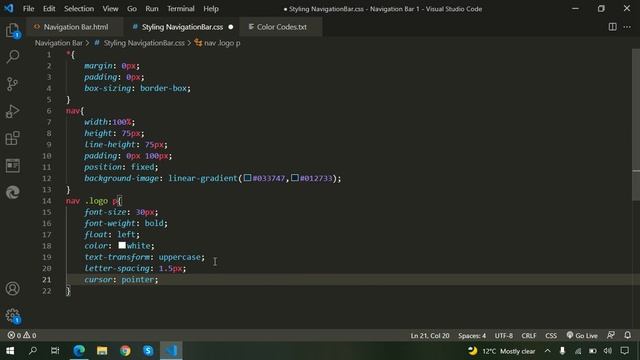Open the Manage gear icon
Screen dimensions: 640x360
click(13, 316)
